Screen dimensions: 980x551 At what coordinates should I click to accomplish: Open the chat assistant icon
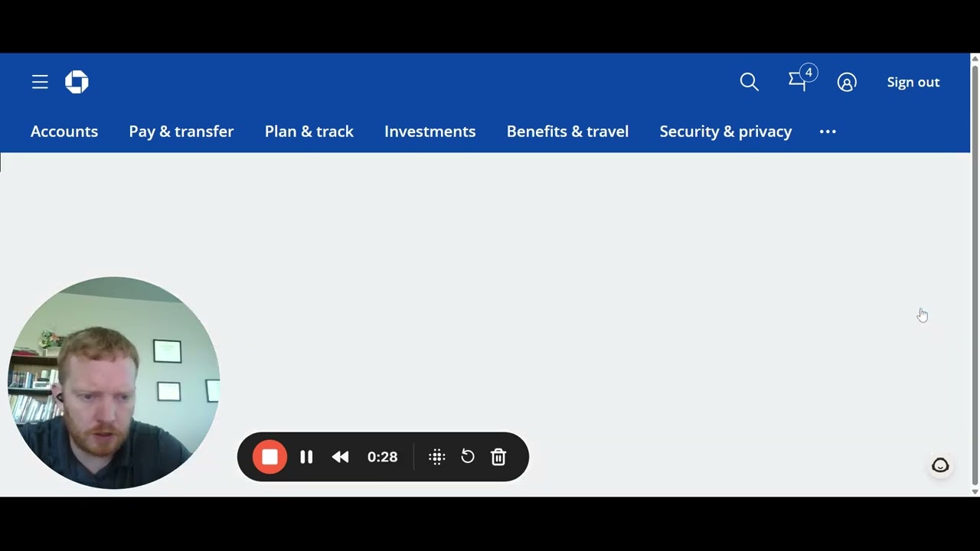(940, 465)
